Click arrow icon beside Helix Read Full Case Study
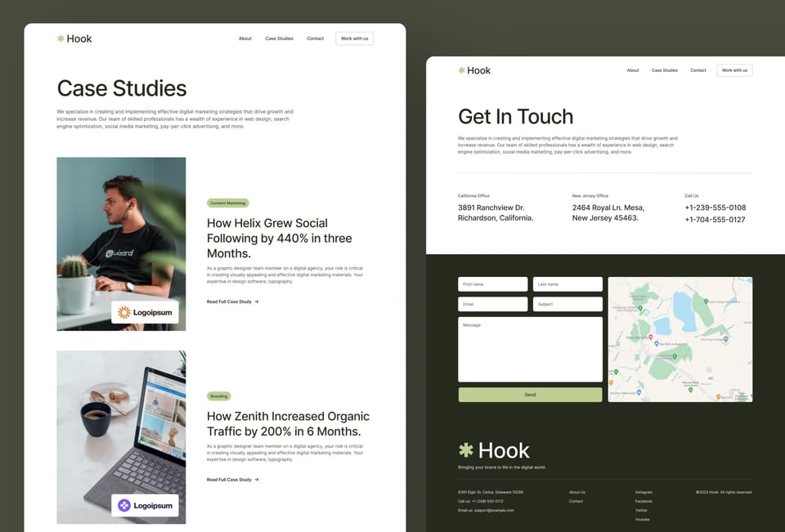The height and width of the screenshot is (532, 785). point(256,302)
